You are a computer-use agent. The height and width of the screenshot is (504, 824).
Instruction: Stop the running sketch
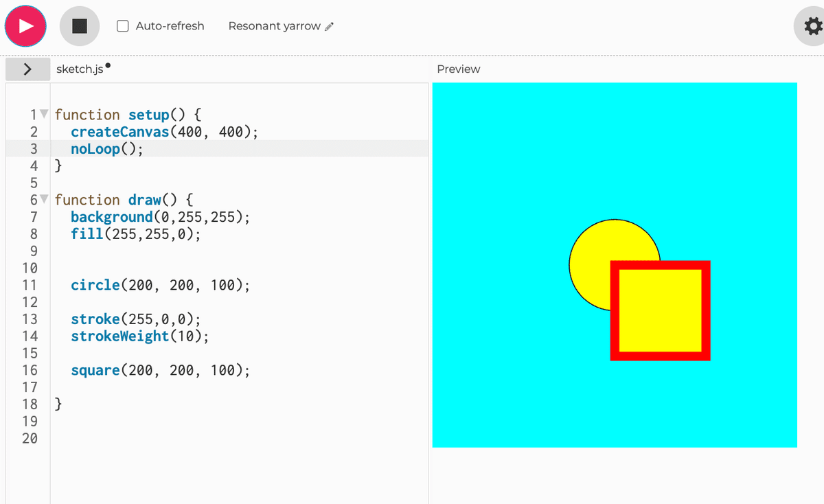point(80,26)
